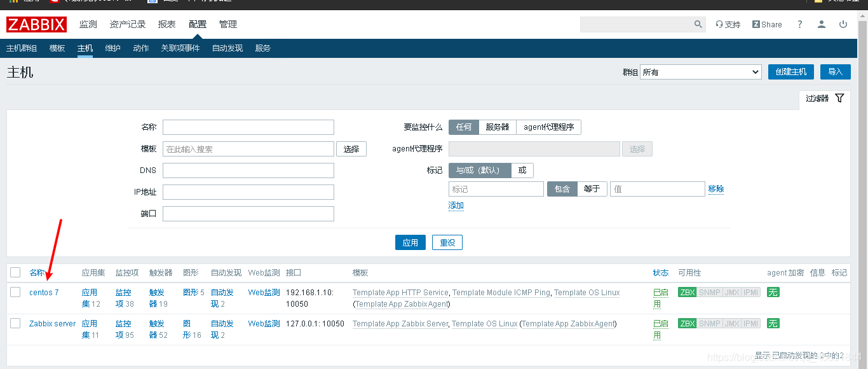Image resolution: width=868 pixels, height=369 pixels.
Task: Go to 主机群组 submenu
Action: (22, 48)
